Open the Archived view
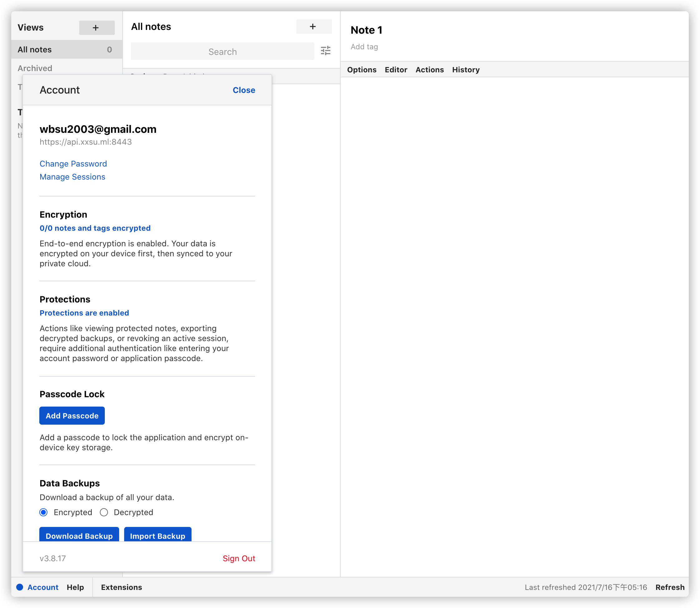Image resolution: width=700 pixels, height=608 pixels. click(x=35, y=68)
